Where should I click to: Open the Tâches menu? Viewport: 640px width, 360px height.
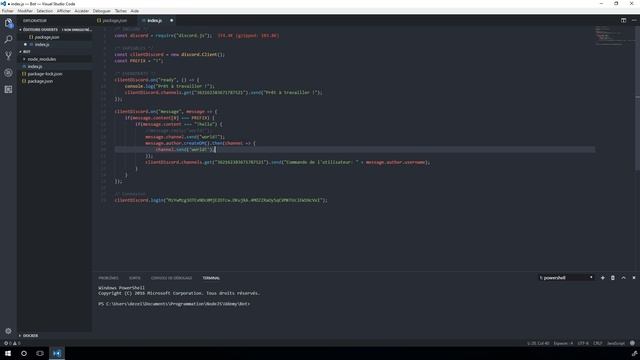click(x=120, y=11)
